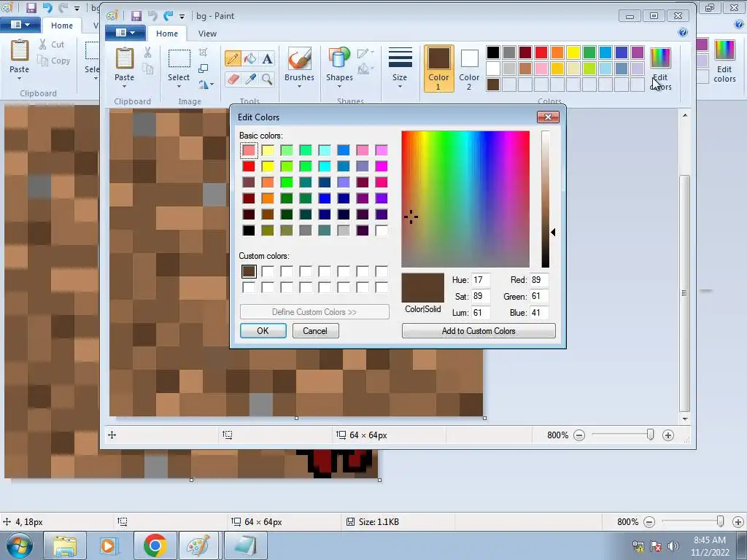The image size is (747, 560).
Task: Close the Edit Colors dialog
Action: point(548,117)
